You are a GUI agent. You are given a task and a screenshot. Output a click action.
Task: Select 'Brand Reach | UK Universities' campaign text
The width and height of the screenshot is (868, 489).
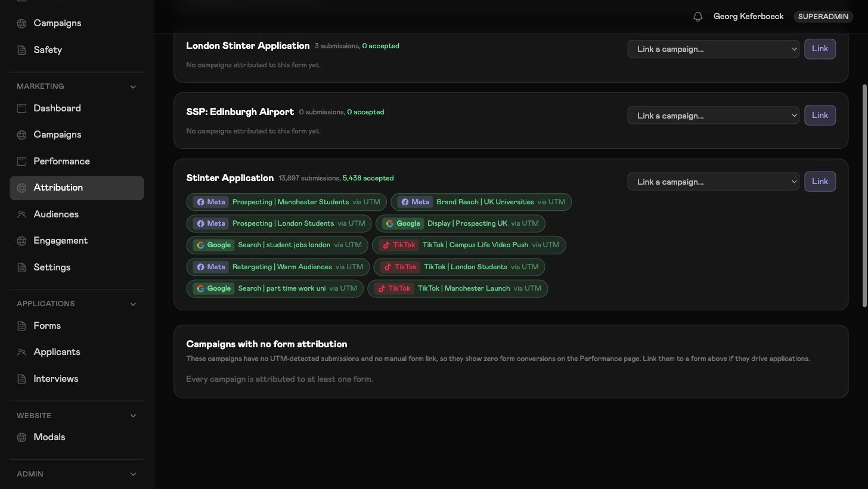[485, 202]
